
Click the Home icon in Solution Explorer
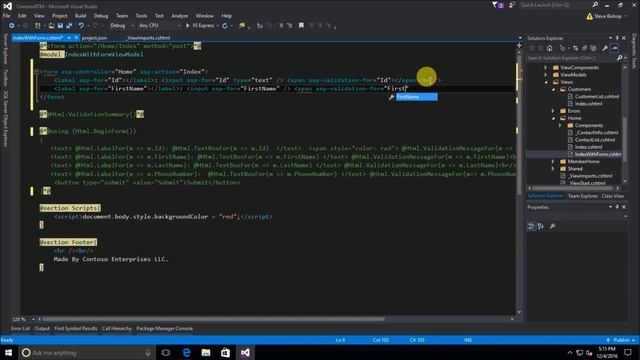(x=549, y=48)
